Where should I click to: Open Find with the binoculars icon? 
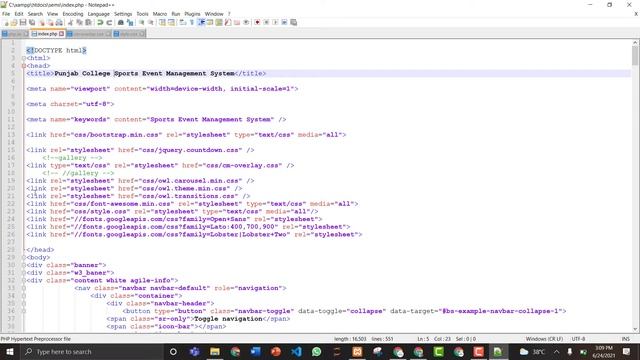[121, 22]
